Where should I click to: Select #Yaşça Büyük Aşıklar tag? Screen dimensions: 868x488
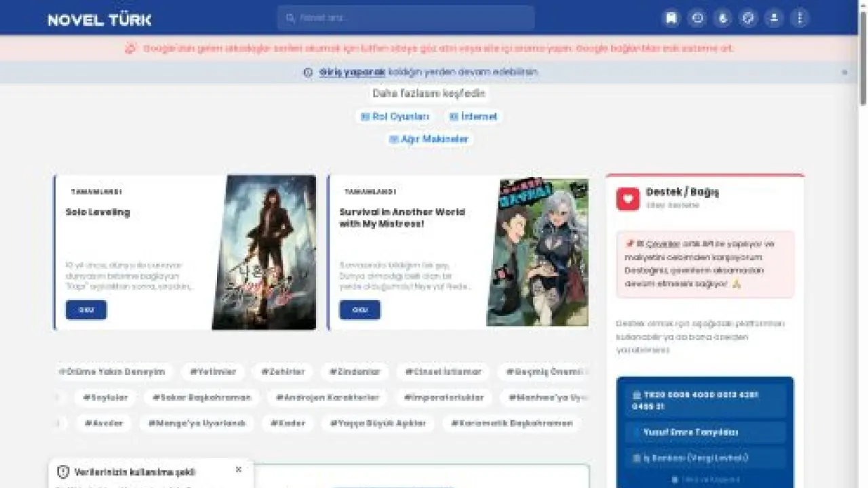click(x=378, y=423)
